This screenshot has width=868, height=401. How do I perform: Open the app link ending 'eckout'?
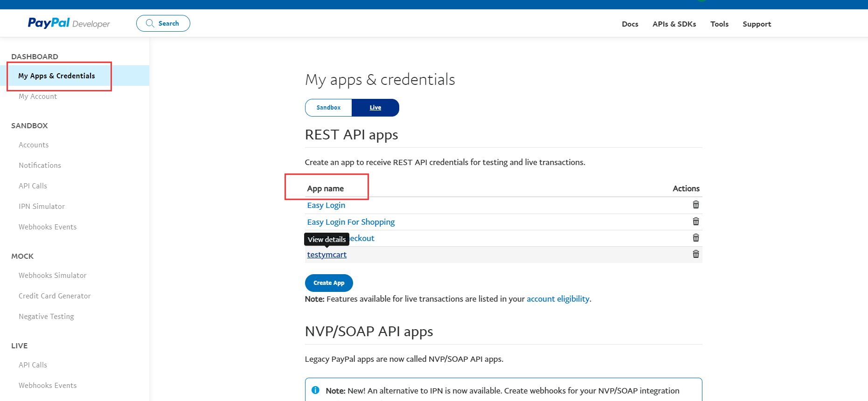362,238
